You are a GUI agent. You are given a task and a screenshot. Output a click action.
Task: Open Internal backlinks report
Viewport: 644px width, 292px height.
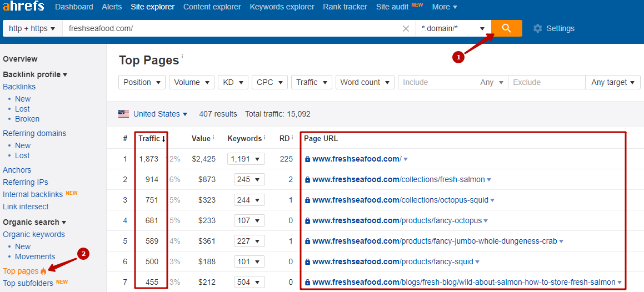tap(33, 194)
